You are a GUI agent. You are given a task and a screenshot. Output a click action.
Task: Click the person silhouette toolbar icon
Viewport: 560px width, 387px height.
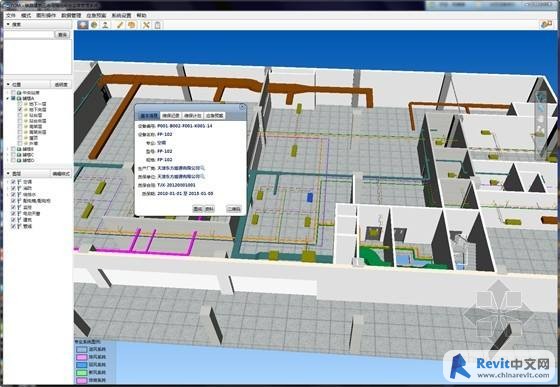(x=105, y=25)
